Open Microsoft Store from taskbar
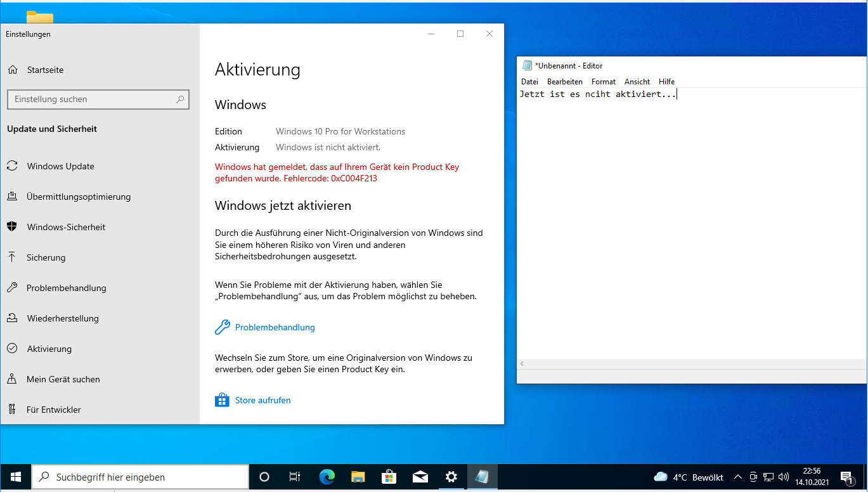This screenshot has height=492, width=868. tap(389, 477)
